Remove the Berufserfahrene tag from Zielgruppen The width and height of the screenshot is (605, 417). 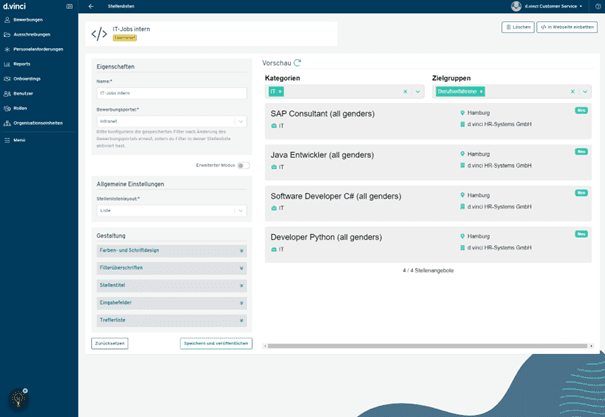[x=481, y=91]
